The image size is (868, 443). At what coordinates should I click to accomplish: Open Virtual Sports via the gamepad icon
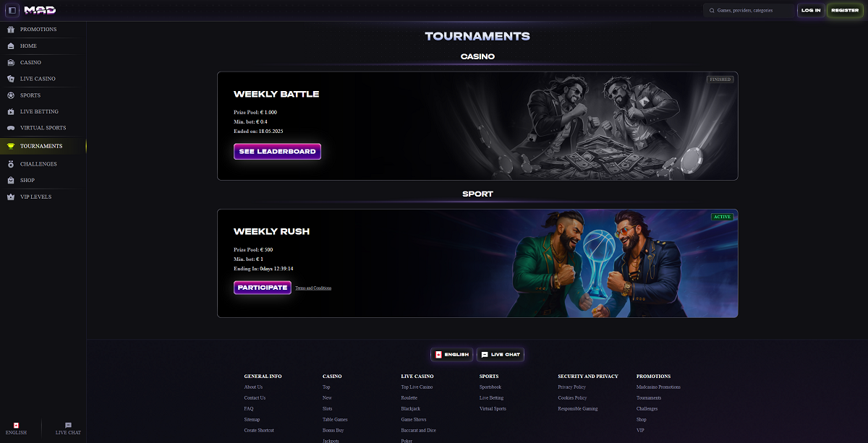pyautogui.click(x=10, y=128)
